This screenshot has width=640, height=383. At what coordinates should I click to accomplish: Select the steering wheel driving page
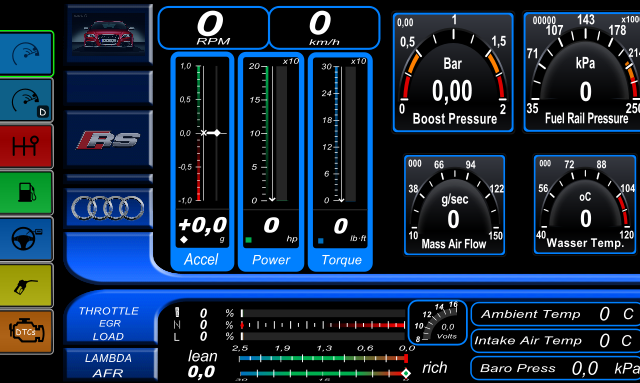point(26,239)
